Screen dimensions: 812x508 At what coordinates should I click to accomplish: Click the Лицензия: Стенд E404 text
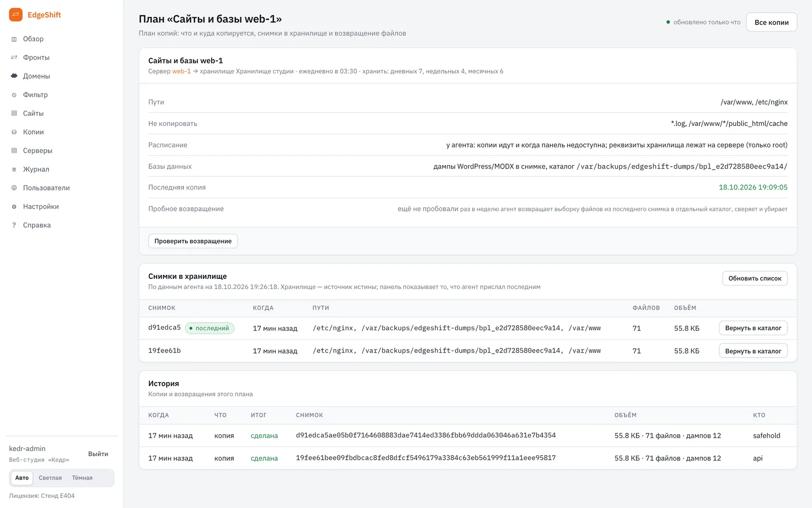click(x=42, y=496)
